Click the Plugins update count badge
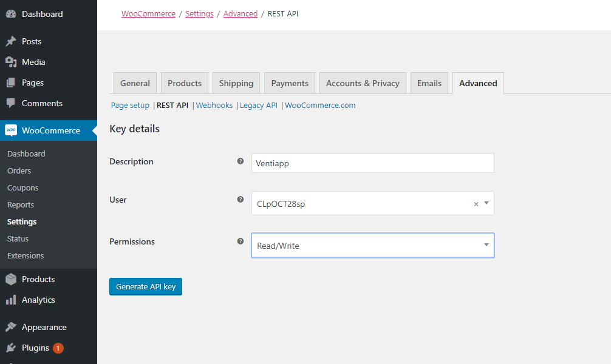The width and height of the screenshot is (611, 364). click(58, 348)
